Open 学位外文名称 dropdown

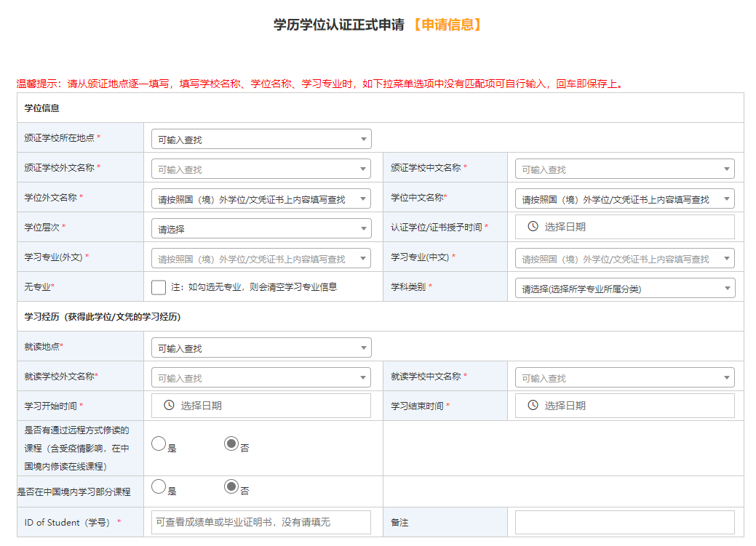pos(261,198)
